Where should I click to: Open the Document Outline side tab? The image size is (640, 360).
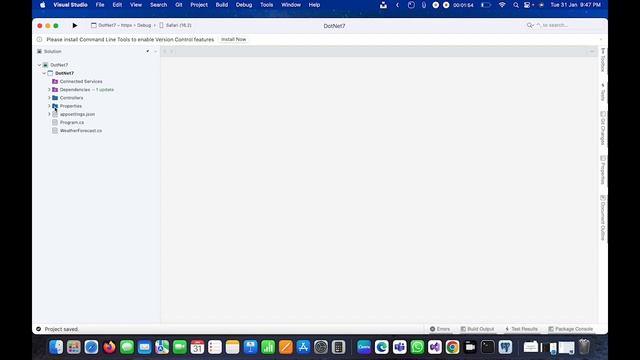pos(603,218)
